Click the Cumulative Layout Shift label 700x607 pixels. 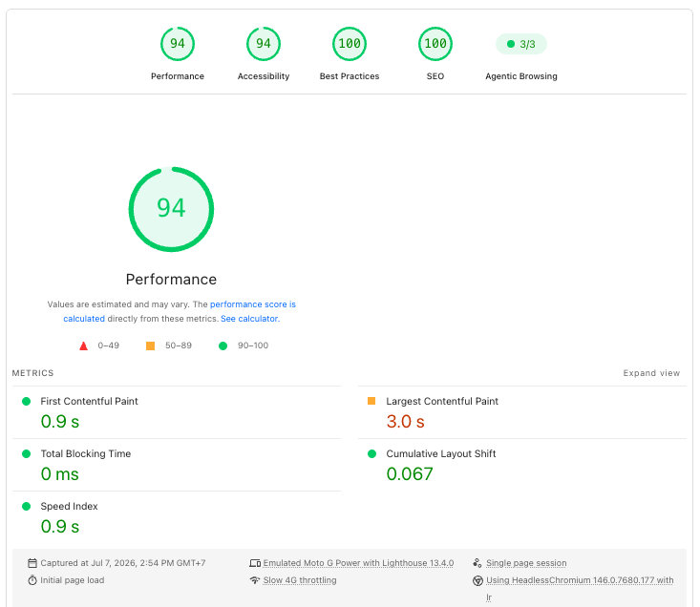[x=441, y=454]
